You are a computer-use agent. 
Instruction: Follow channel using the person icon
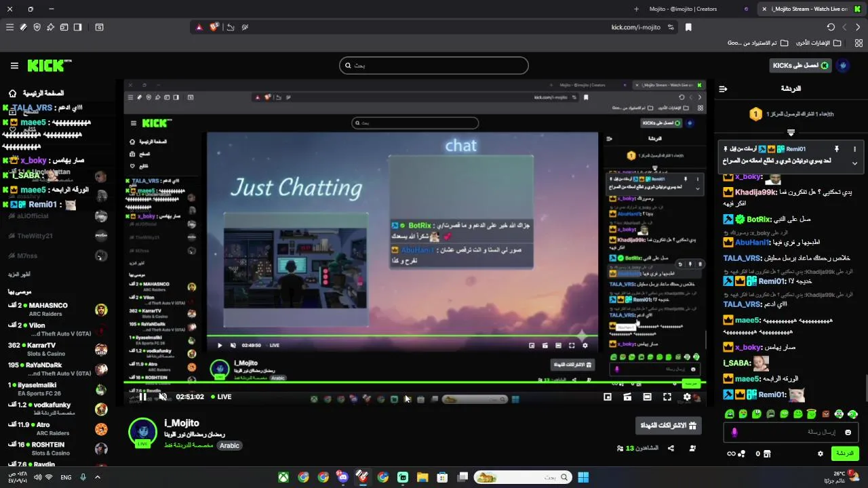pos(692,448)
